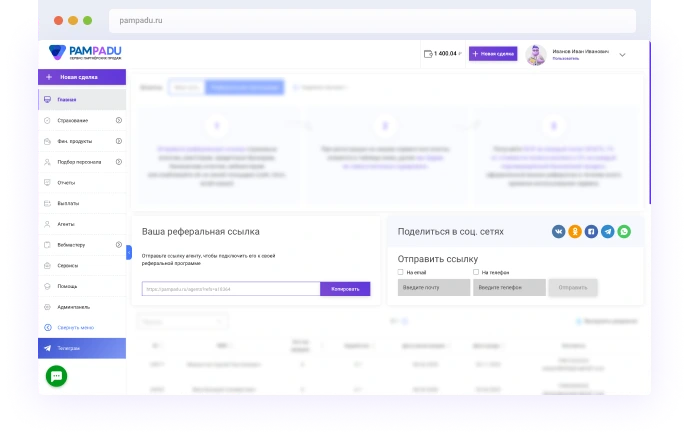This screenshot has width=689, height=438.
Task: Share link through Telegram round icon
Action: click(x=608, y=231)
